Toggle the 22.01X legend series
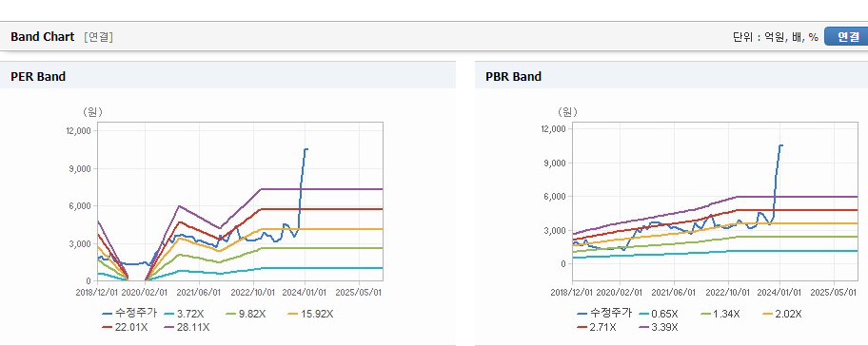The image size is (868, 346). [x=125, y=327]
